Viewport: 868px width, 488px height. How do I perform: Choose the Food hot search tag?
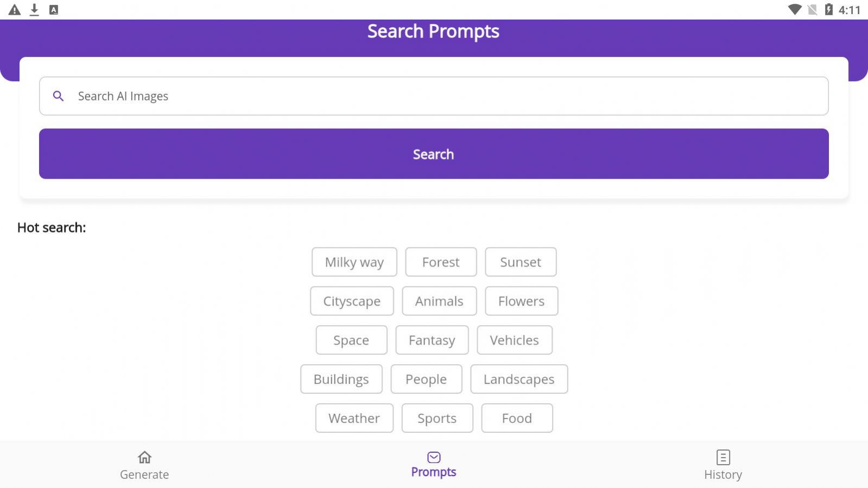[x=516, y=418]
